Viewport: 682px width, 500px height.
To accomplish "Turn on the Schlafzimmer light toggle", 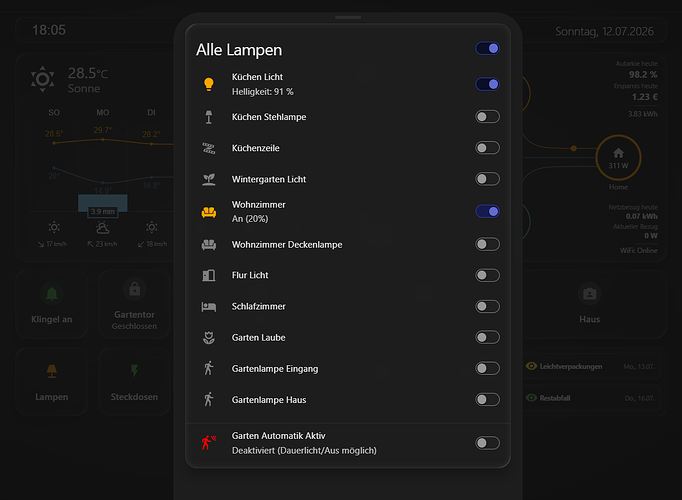I will (x=487, y=307).
